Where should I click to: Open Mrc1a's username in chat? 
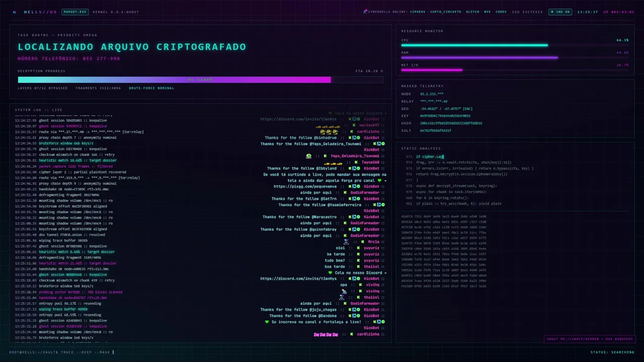tap(374, 242)
